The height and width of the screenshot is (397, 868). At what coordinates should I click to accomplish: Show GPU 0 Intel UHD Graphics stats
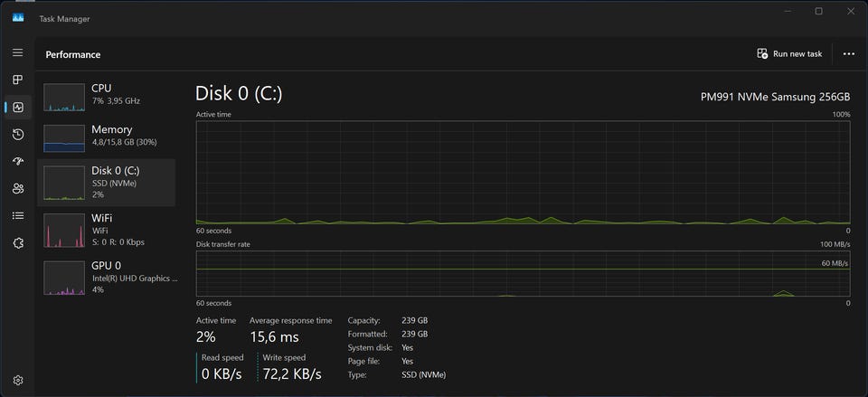click(x=106, y=277)
